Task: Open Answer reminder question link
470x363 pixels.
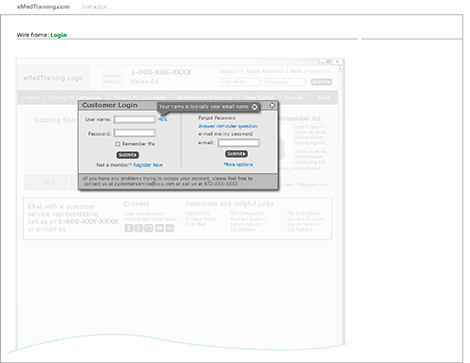Action: [x=228, y=126]
